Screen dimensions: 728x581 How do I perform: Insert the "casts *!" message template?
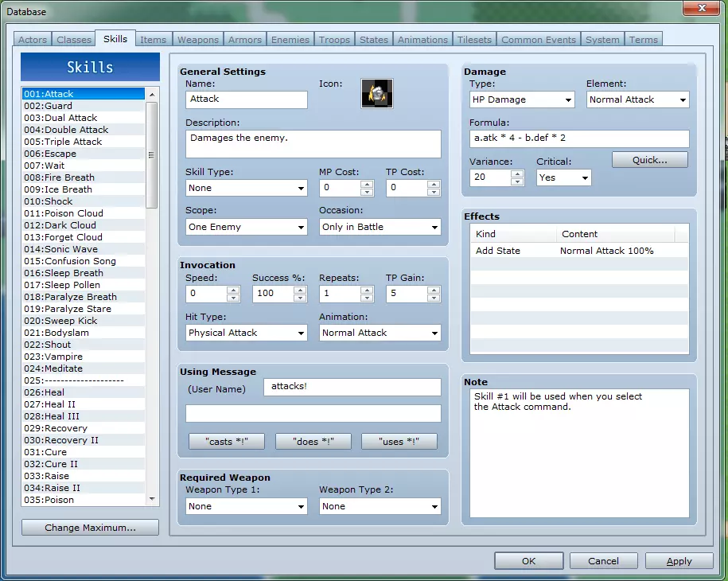coord(227,442)
